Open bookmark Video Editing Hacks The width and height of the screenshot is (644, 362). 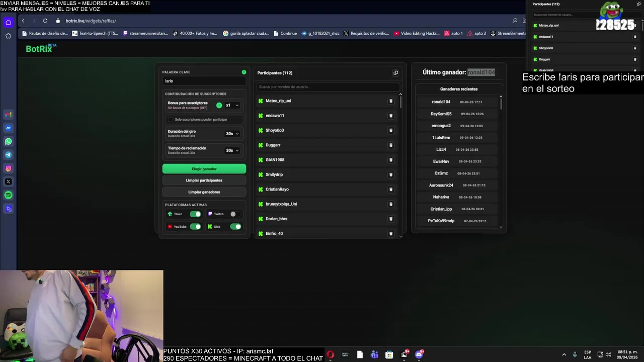click(x=417, y=34)
